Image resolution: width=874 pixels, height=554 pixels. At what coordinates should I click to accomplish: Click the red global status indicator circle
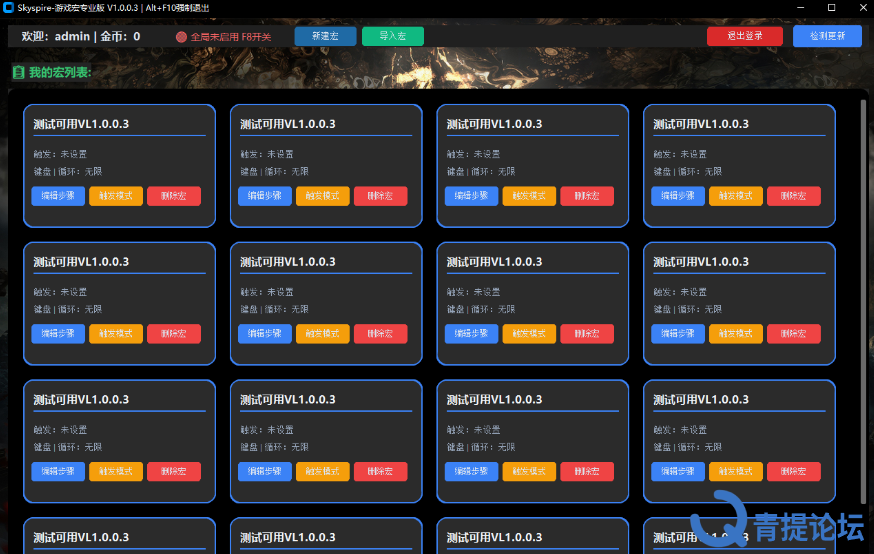coord(181,37)
